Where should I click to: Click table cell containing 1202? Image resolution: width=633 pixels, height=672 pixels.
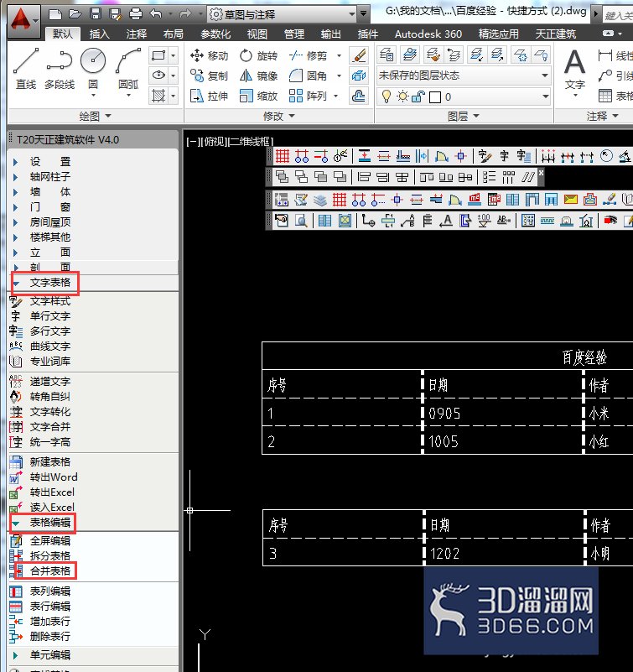[x=504, y=552]
